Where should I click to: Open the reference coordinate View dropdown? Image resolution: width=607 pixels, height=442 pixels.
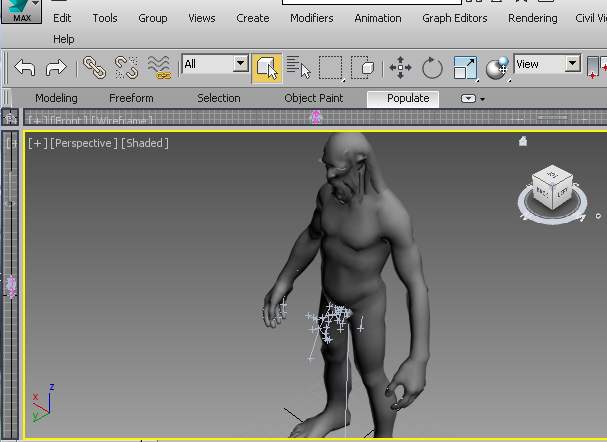pos(547,64)
